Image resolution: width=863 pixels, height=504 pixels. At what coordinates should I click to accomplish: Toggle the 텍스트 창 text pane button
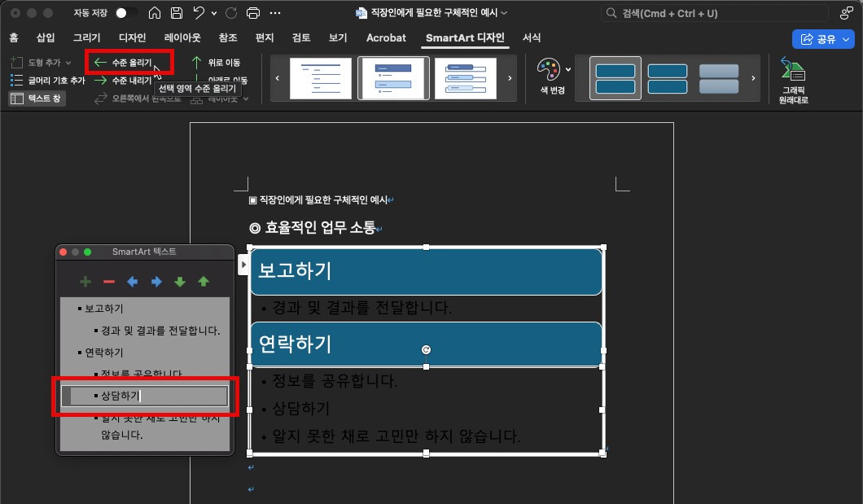[37, 99]
